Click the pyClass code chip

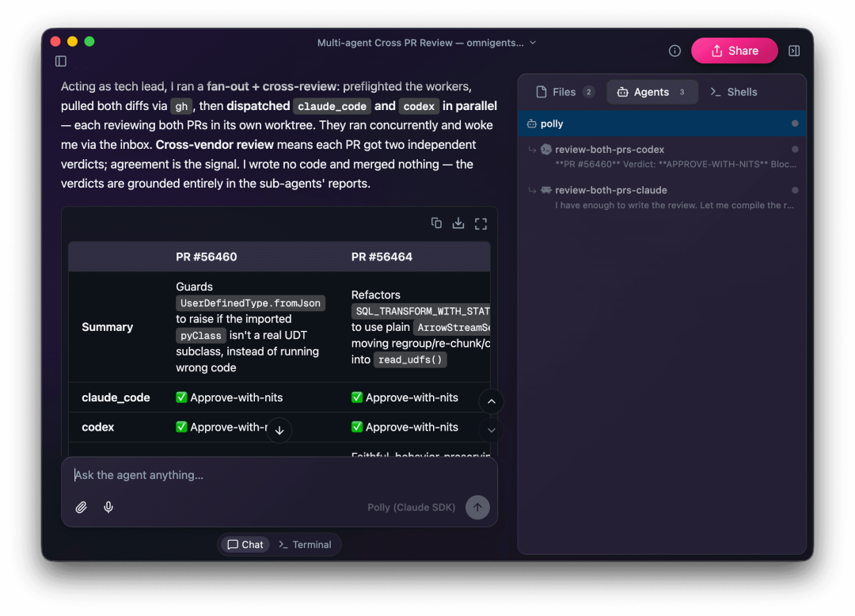tap(200, 335)
